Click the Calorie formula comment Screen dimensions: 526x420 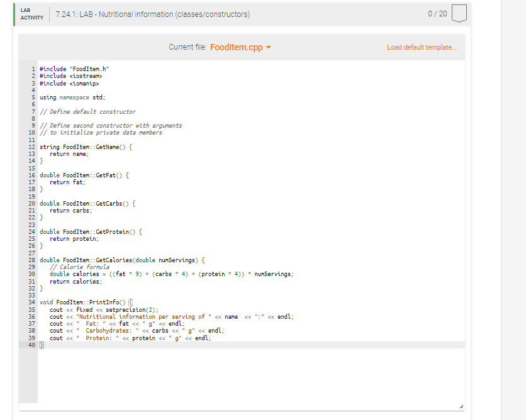[79, 267]
